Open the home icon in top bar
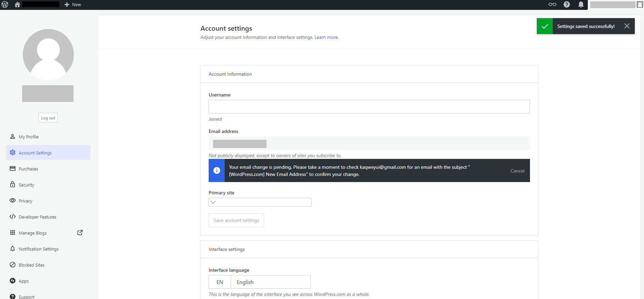This screenshot has height=299, width=644. pos(17,4)
